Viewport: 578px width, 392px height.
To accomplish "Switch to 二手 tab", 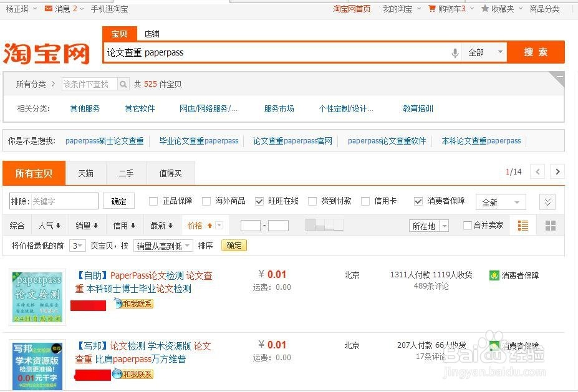I will tap(127, 173).
